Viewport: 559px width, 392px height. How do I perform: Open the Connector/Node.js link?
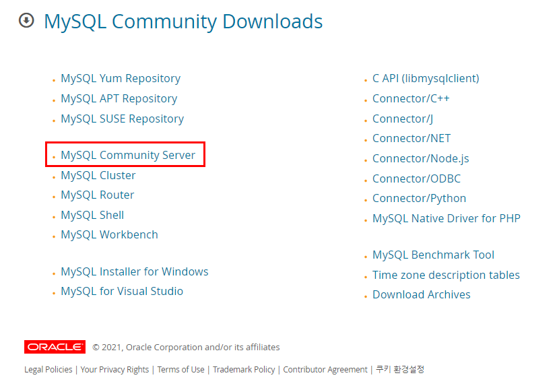[x=421, y=159]
